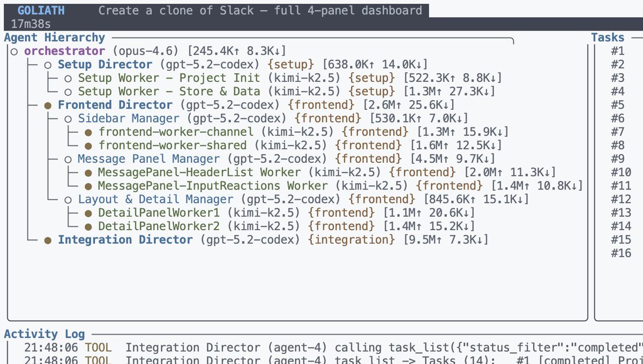The height and width of the screenshot is (364, 643).
Task: Click the status circle beside Message Panel Manager
Action: [68, 160]
